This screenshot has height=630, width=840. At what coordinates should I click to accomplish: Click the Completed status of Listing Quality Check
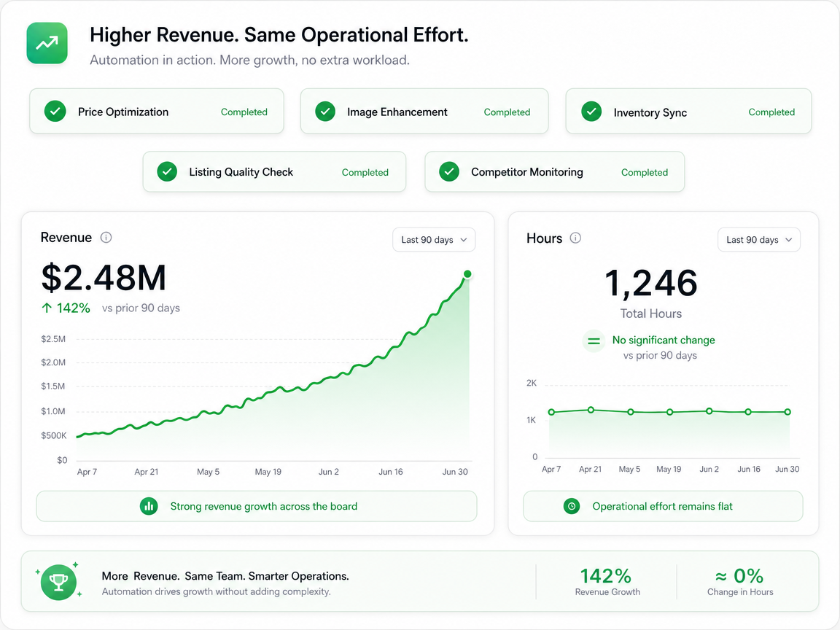coord(365,173)
